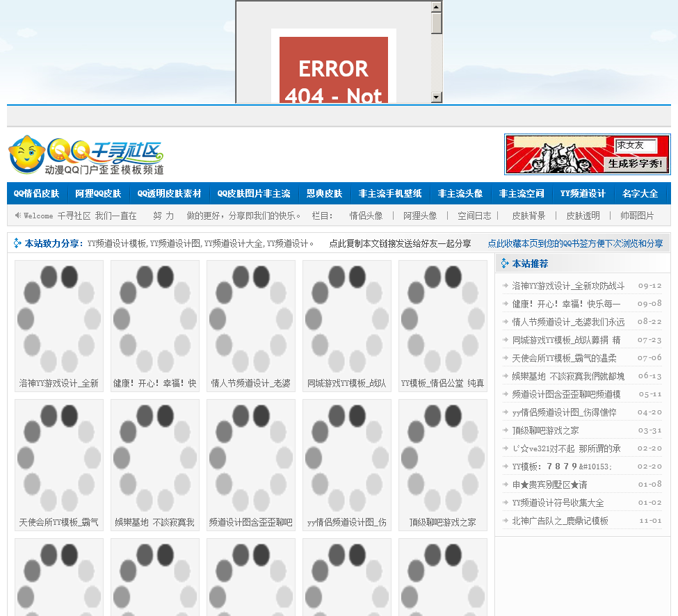Screen dimensions: 678x616
Task: Open recommended link YY频道设计符号收集大全
Action: coord(558,503)
